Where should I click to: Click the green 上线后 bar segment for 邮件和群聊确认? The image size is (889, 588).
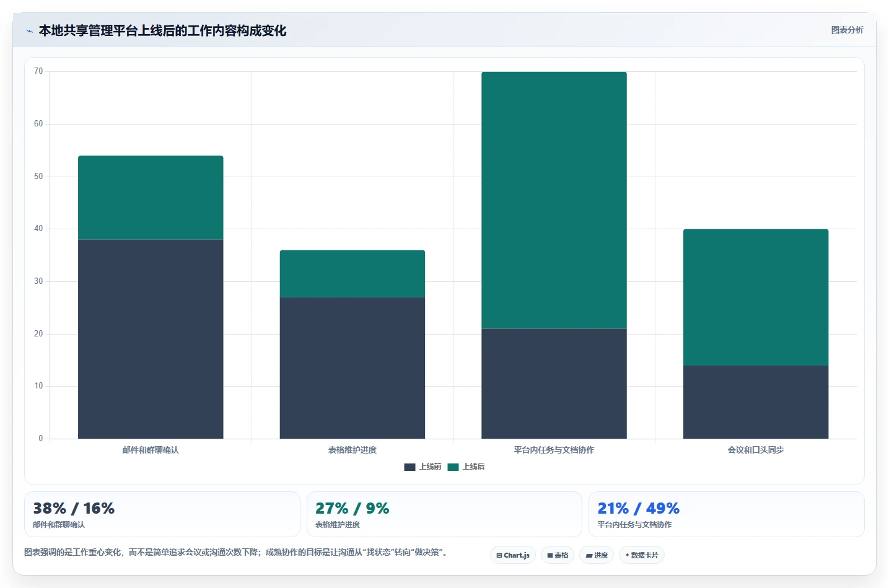tap(151, 198)
